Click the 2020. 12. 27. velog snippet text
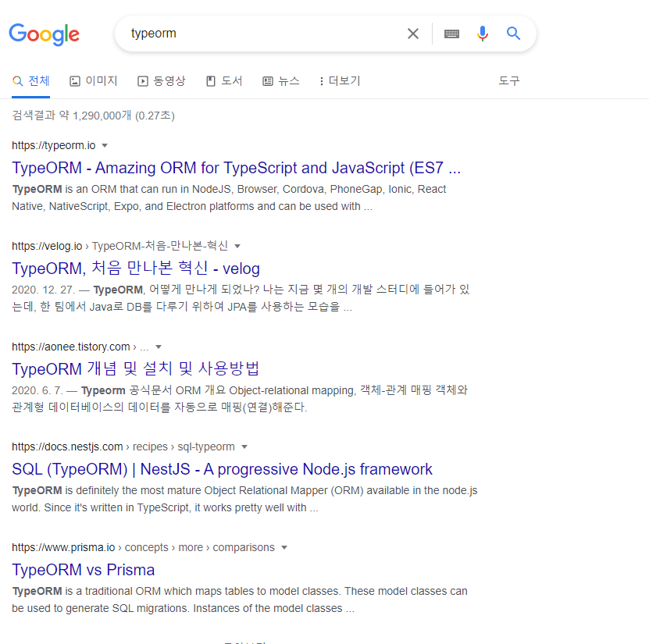The image size is (649, 644). click(241, 298)
